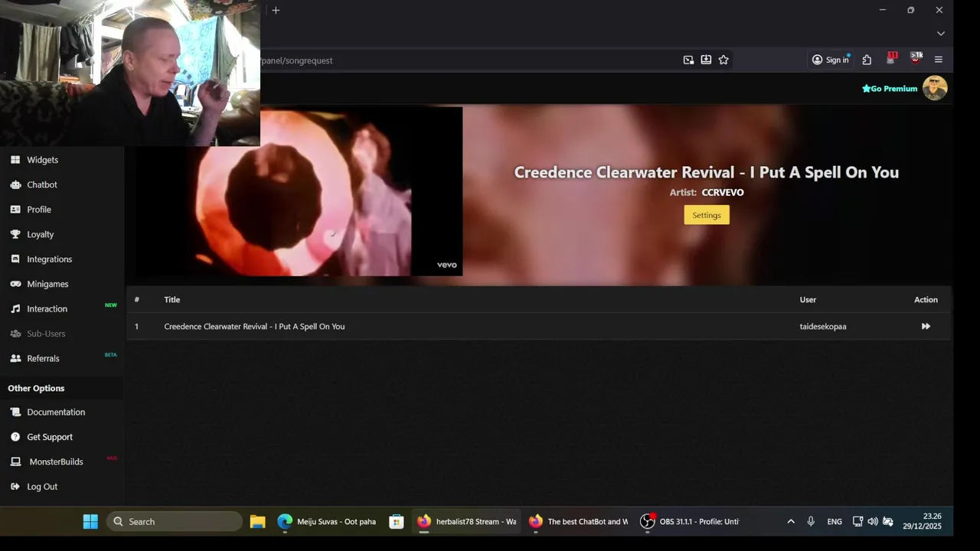This screenshot has height=551, width=980.
Task: Open the clock and date 29/12/2025
Action: (922, 521)
